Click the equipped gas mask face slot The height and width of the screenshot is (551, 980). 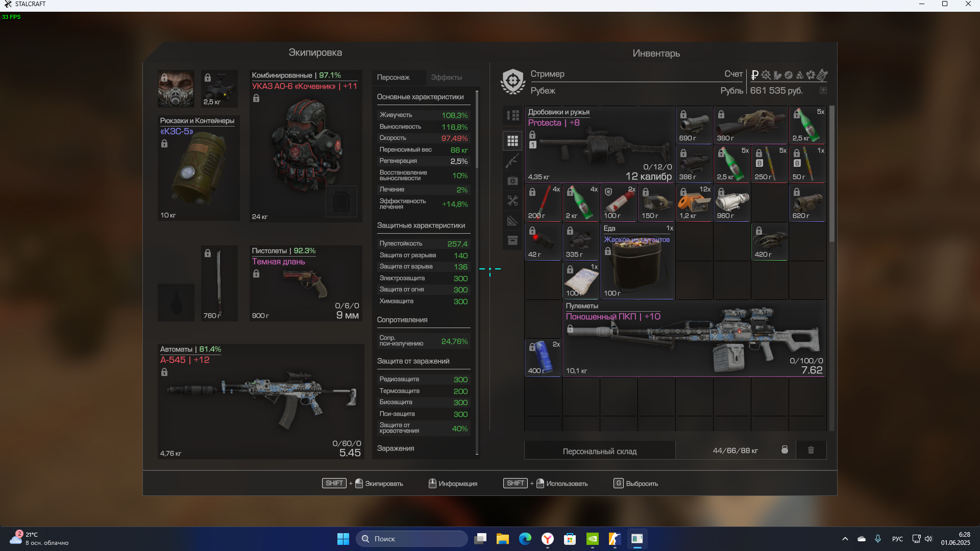click(x=176, y=89)
